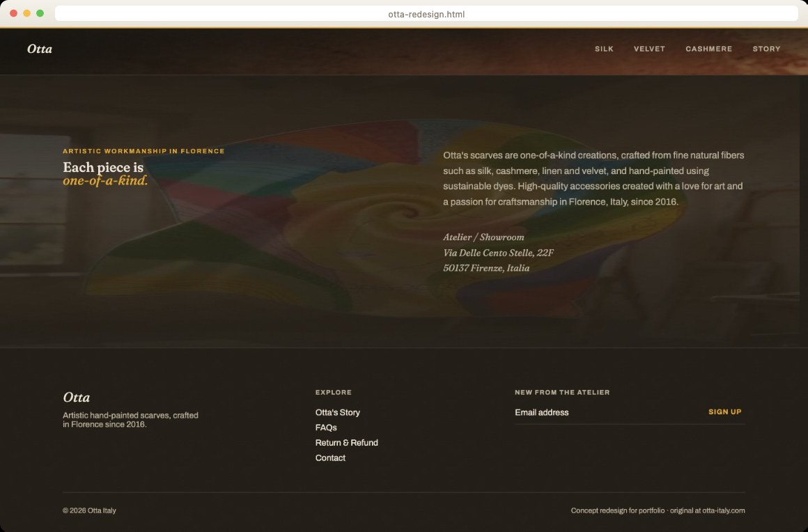The height and width of the screenshot is (532, 808).
Task: Click the footer tagline 'Artistic hand-painted scarves'
Action: pos(130,420)
